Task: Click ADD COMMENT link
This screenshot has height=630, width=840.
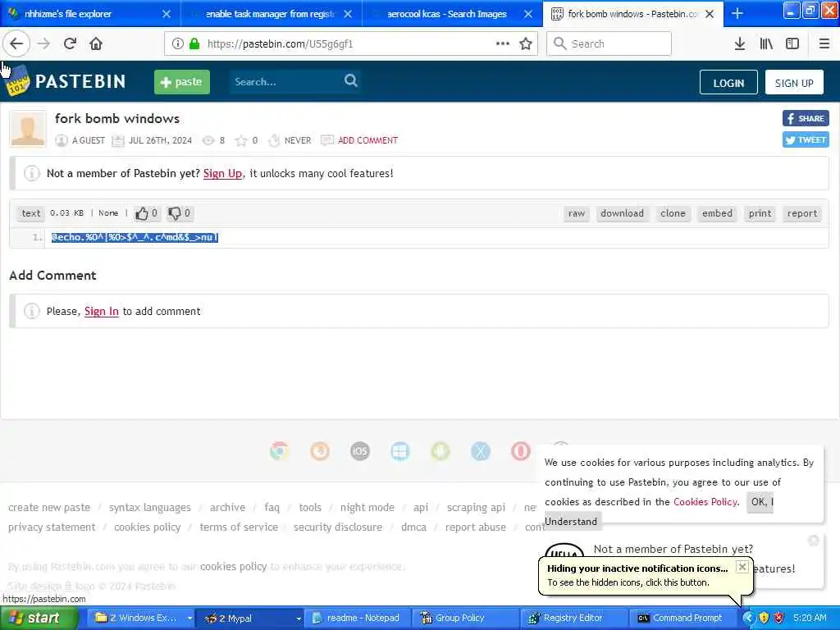Action: (367, 140)
